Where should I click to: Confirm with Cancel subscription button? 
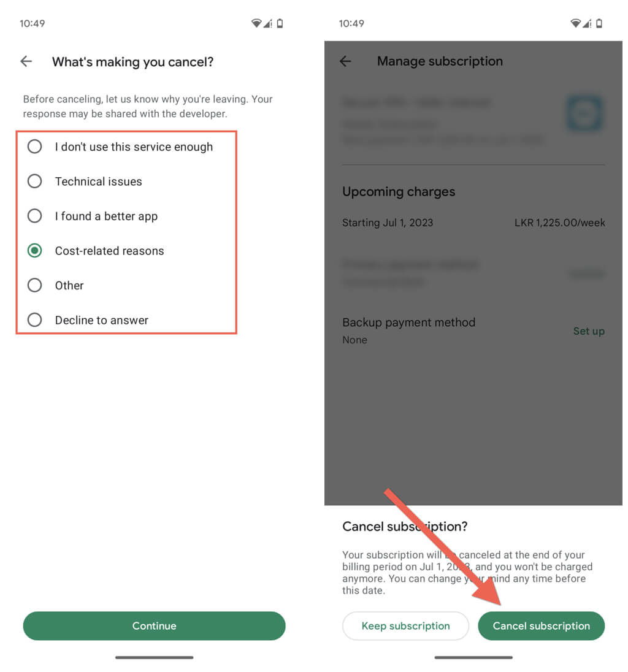pyautogui.click(x=542, y=626)
